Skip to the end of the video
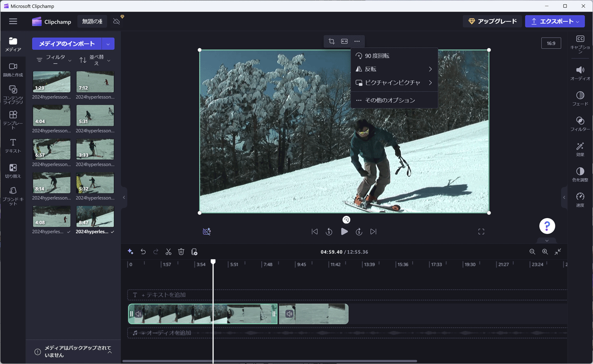 tap(373, 232)
